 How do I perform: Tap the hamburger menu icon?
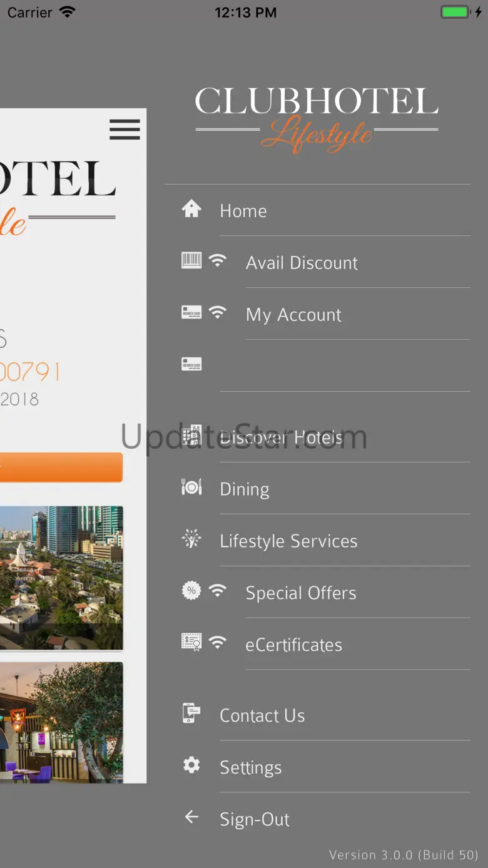125,130
